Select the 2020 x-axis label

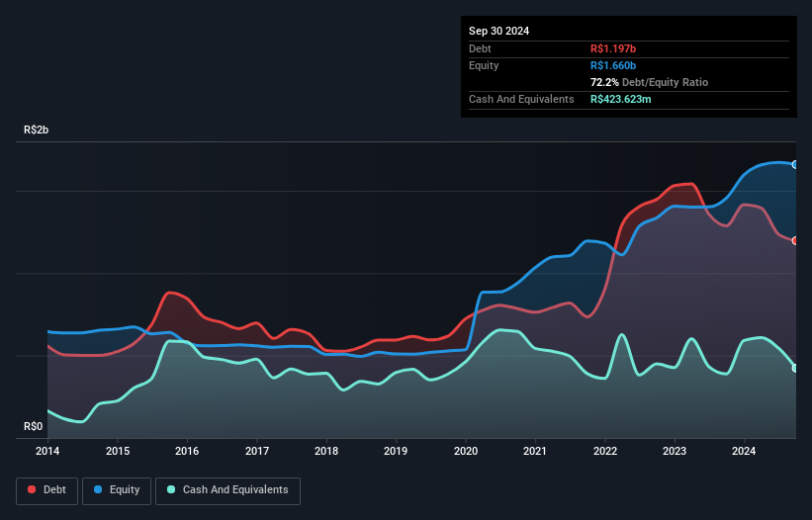[x=466, y=451]
